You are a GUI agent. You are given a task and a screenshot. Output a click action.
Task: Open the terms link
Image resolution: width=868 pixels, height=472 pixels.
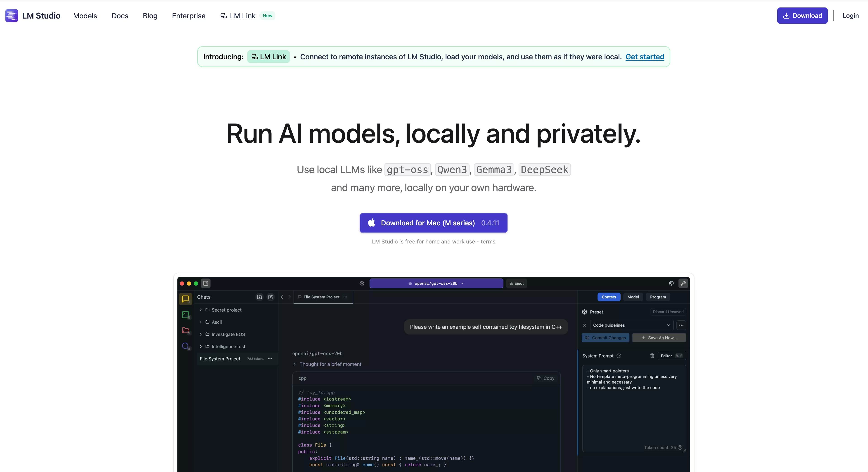click(x=488, y=242)
